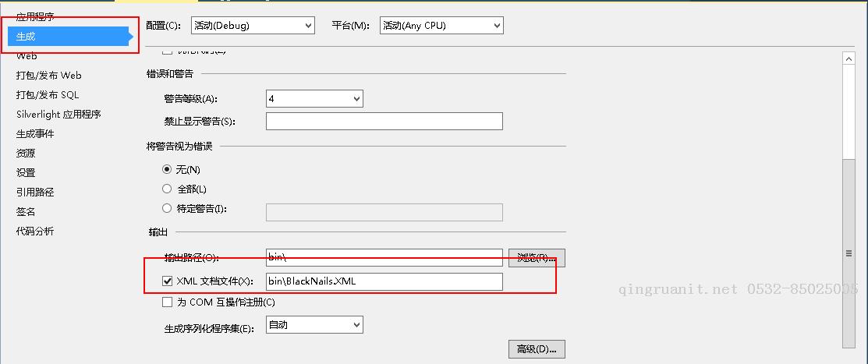Open the 生成事件 tab
The height and width of the screenshot is (364, 868).
pyautogui.click(x=35, y=134)
